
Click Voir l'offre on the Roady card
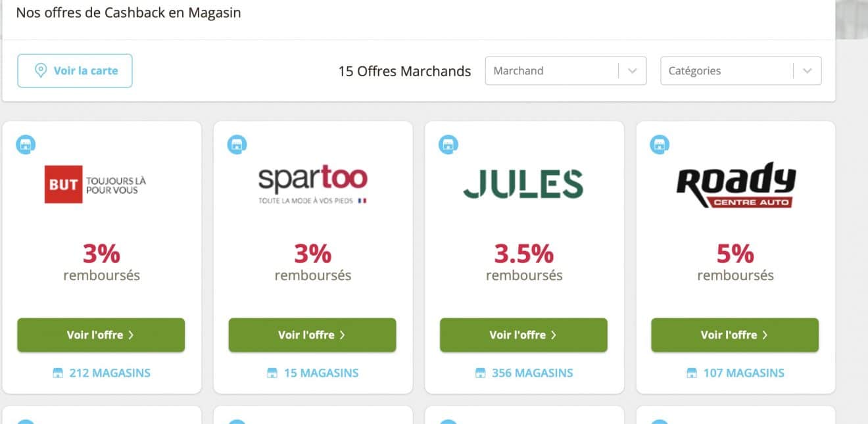735,335
